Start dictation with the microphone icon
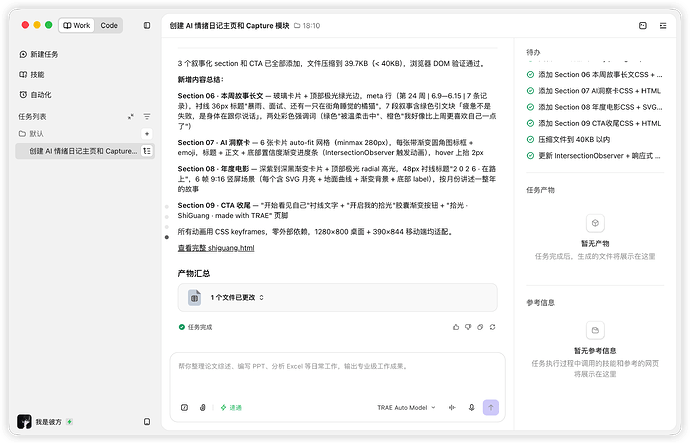 click(471, 407)
